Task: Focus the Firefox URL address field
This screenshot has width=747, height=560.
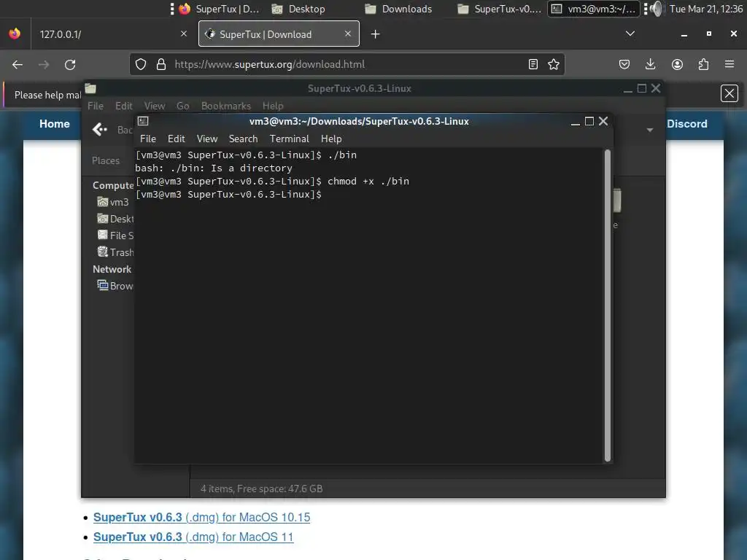Action: coord(347,64)
